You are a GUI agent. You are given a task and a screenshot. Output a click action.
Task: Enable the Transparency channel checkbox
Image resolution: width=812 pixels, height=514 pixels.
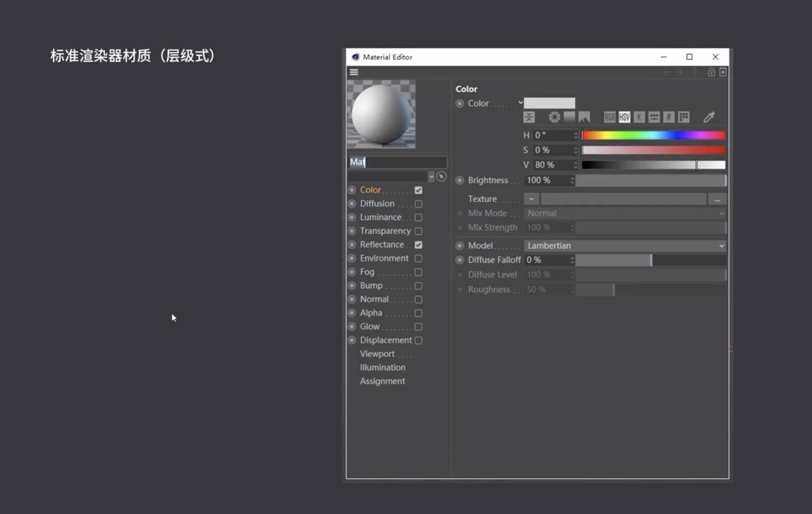pos(418,231)
